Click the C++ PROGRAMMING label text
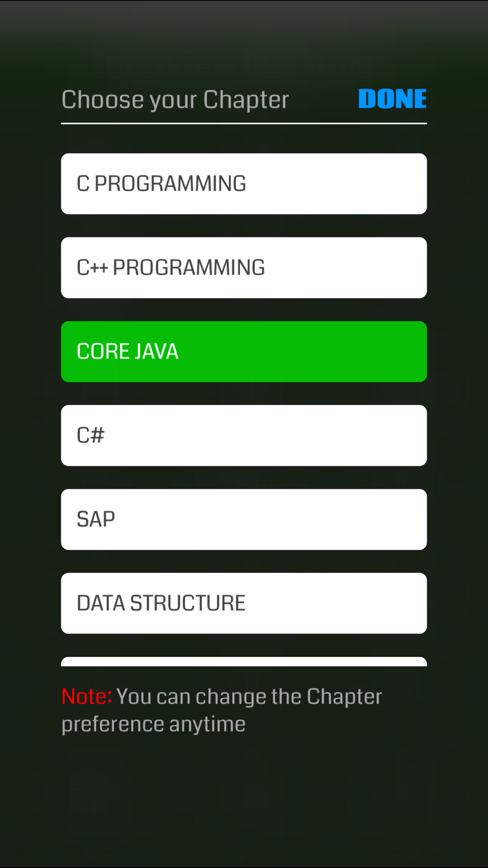The image size is (488, 868). (171, 268)
